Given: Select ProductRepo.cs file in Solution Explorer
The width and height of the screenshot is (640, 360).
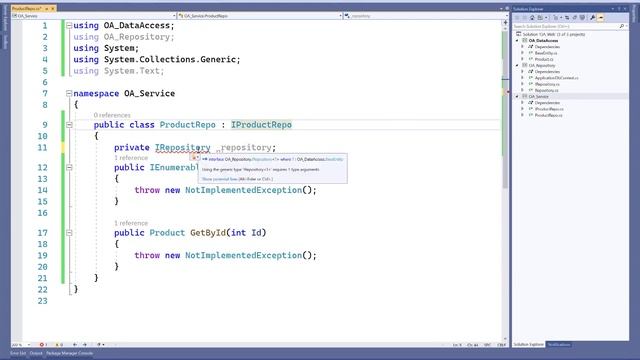Looking at the screenshot, I should [548, 115].
